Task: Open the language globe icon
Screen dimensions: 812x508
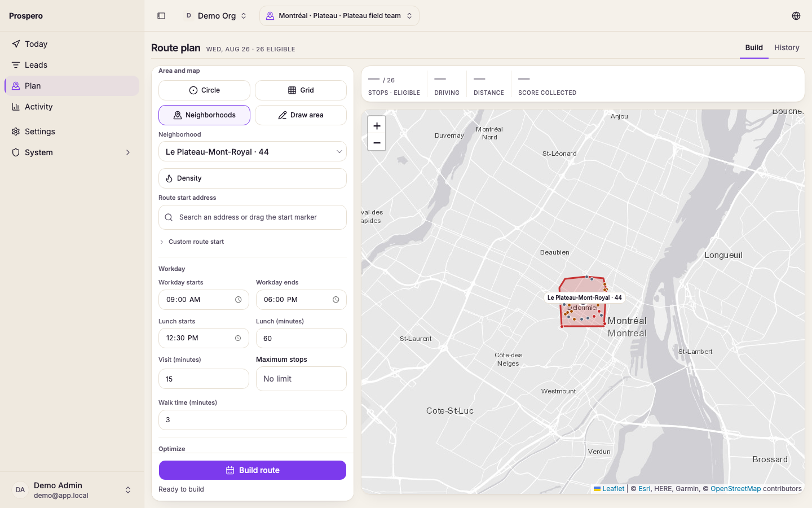Action: coord(796,16)
